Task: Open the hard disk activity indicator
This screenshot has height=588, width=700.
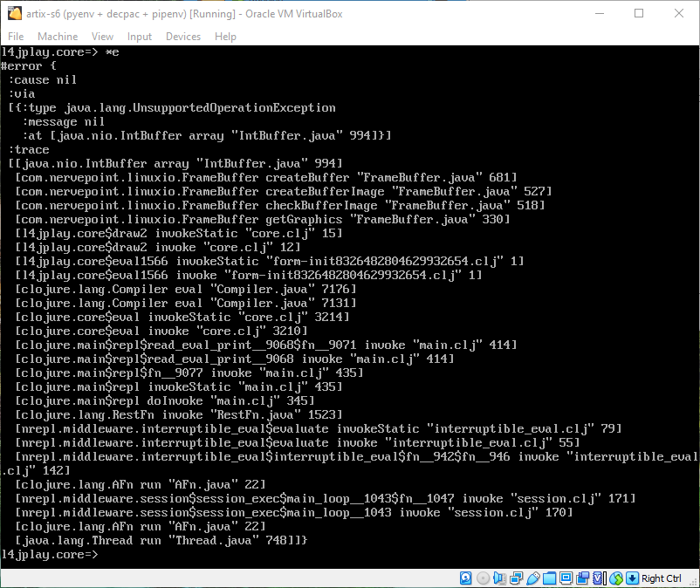Action: pyautogui.click(x=465, y=578)
